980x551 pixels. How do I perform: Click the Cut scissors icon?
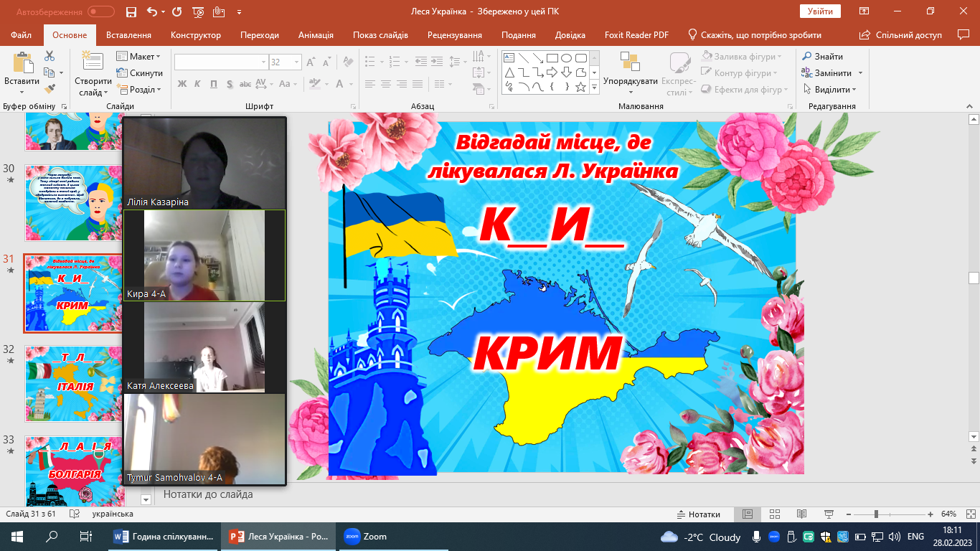click(x=50, y=56)
